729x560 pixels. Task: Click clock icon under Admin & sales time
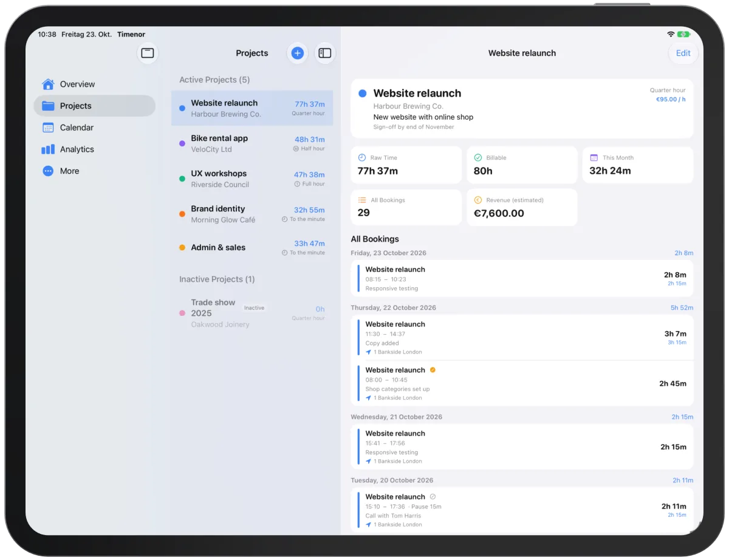pos(284,253)
